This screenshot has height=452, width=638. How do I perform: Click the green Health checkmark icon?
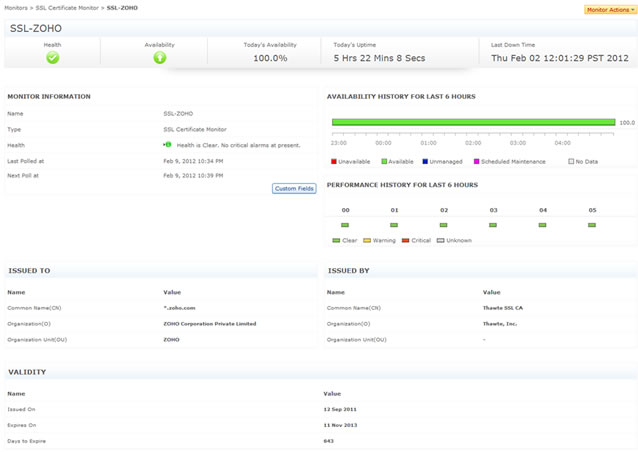(53, 58)
